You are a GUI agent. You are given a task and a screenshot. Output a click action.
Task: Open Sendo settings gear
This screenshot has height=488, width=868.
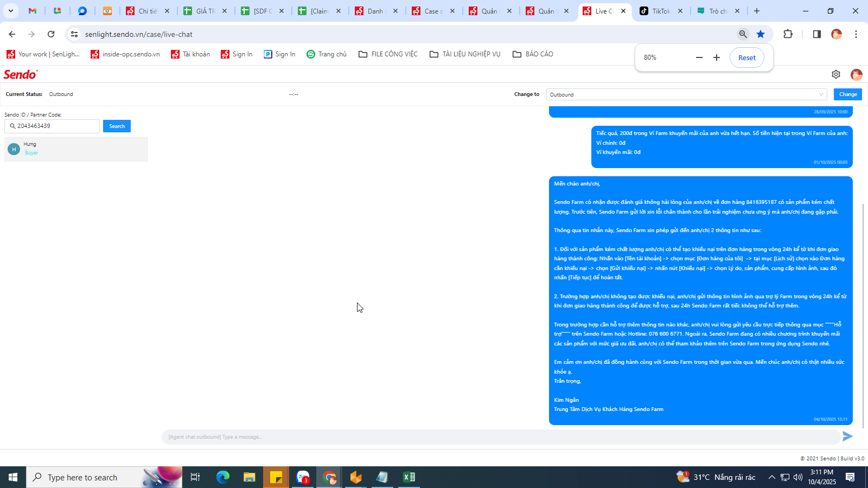(836, 74)
